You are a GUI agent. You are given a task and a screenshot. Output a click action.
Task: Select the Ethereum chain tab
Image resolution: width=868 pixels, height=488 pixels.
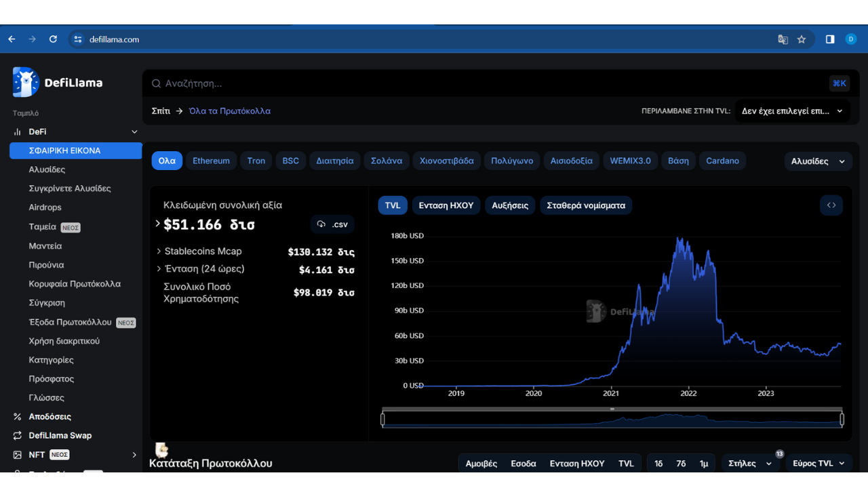click(211, 161)
